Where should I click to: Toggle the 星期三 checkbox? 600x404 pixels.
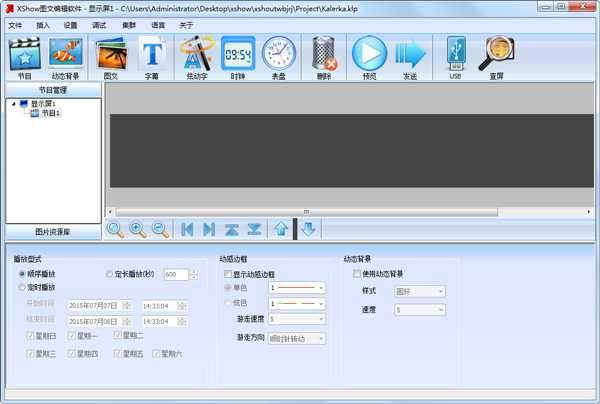point(29,354)
